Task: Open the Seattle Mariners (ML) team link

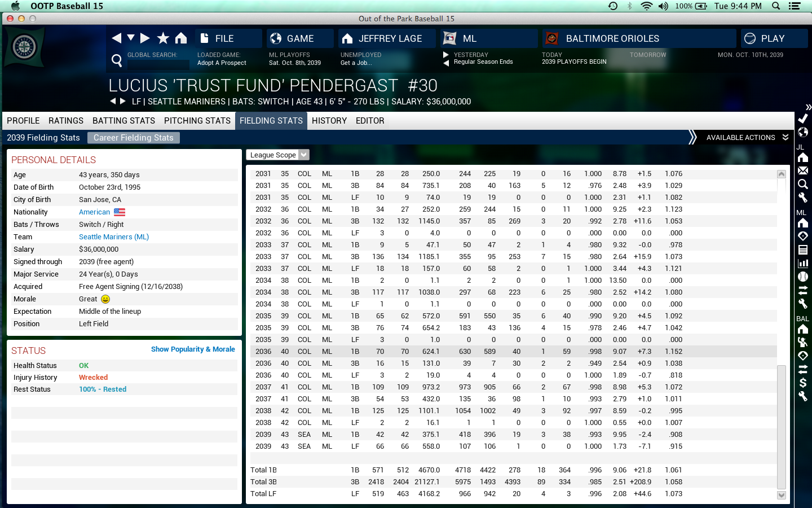Action: click(114, 237)
